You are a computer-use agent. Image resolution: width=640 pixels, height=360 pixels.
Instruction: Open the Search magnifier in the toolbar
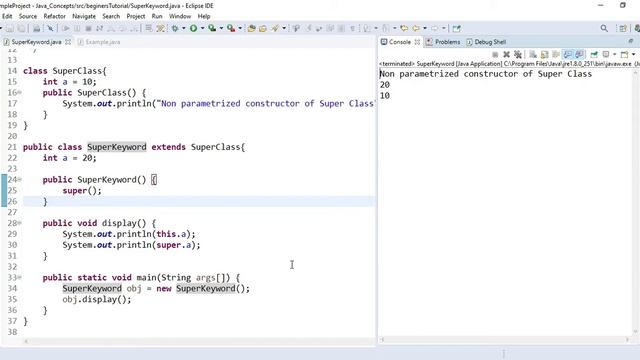(x=604, y=28)
